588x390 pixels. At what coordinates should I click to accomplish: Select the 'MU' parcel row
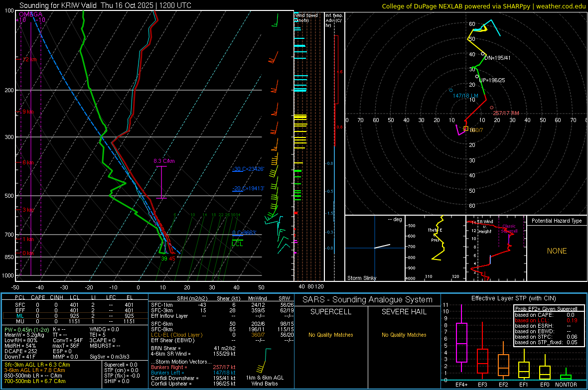(75, 321)
